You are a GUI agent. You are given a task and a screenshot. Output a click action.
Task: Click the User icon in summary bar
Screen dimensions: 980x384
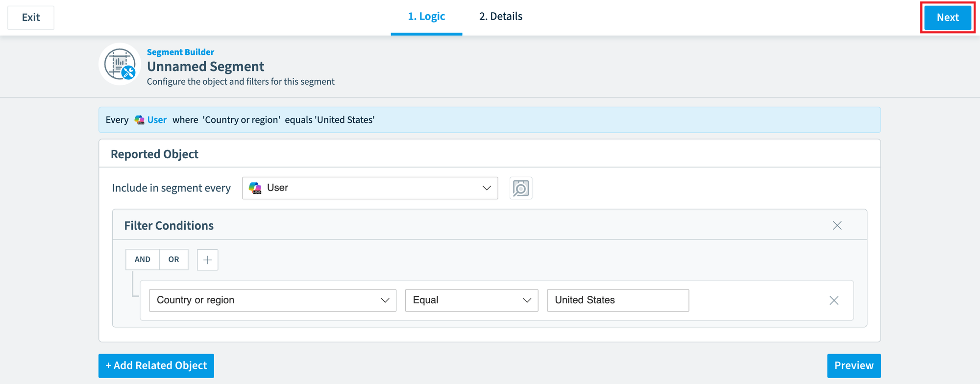coord(140,120)
